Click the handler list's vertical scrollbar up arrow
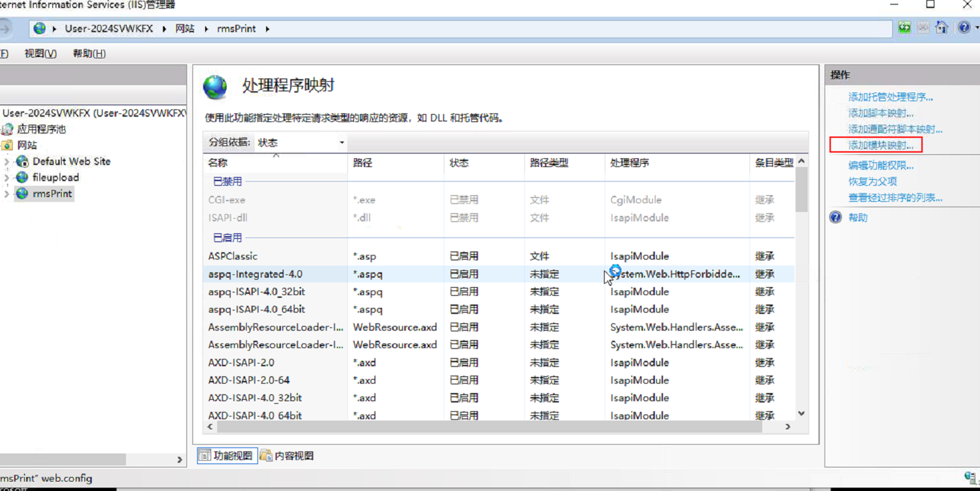This screenshot has height=491, width=980. point(802,162)
